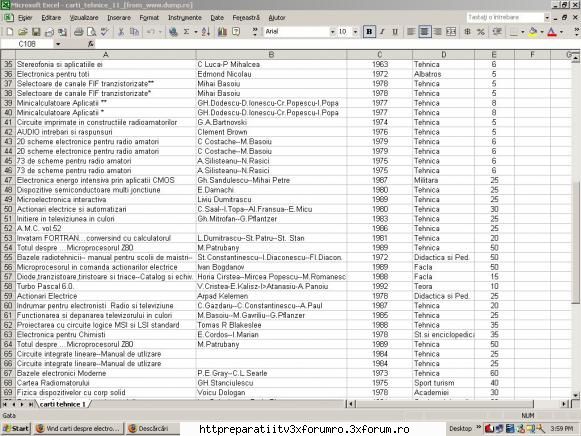Click the Font Color red A swatch
Screen dimensions: 581x436
tap(552, 32)
